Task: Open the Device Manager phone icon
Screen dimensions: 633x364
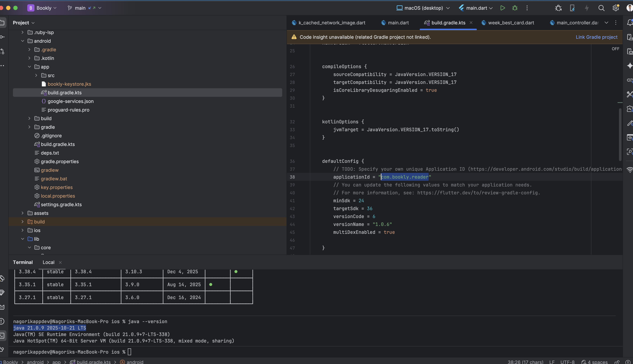Action: (572, 8)
